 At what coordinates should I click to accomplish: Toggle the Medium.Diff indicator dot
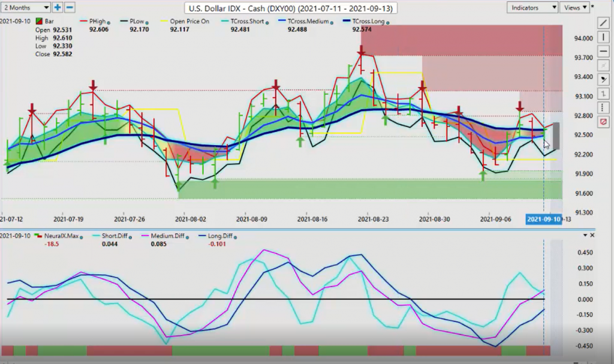[x=188, y=237]
